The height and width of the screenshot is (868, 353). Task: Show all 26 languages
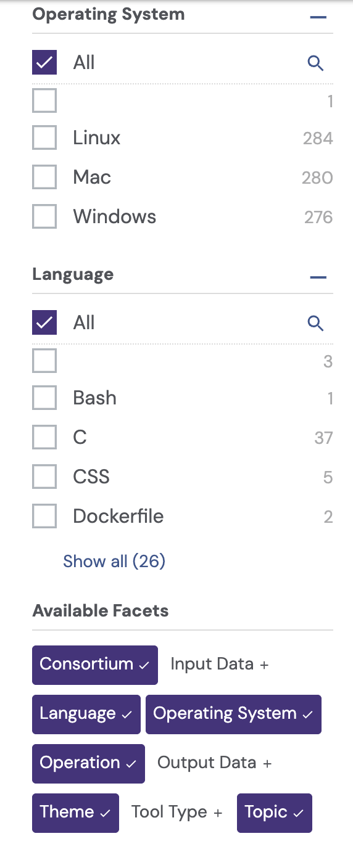pos(114,561)
